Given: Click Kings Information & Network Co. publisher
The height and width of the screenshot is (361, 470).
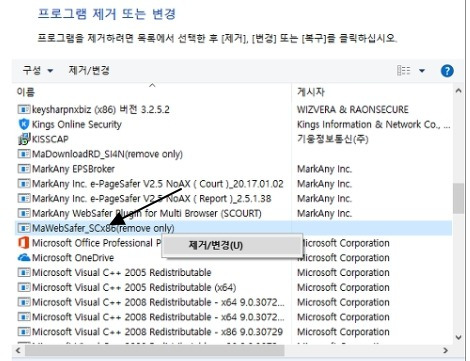Looking at the screenshot, I should [374, 124].
